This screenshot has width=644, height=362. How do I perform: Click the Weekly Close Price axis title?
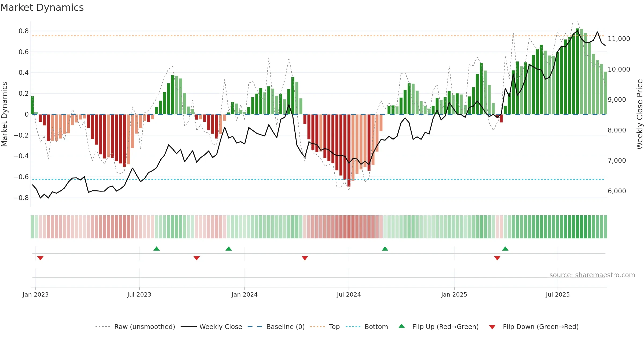640,114
